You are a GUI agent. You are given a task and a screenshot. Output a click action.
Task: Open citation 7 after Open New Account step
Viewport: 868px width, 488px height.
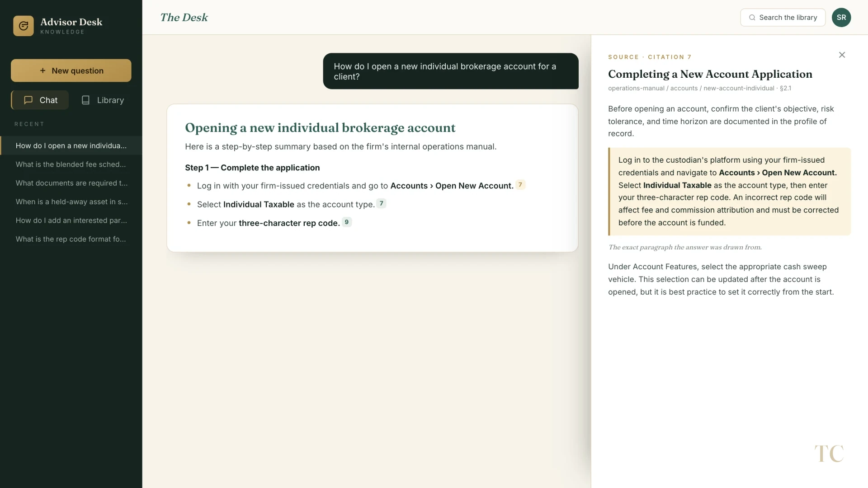click(x=520, y=185)
